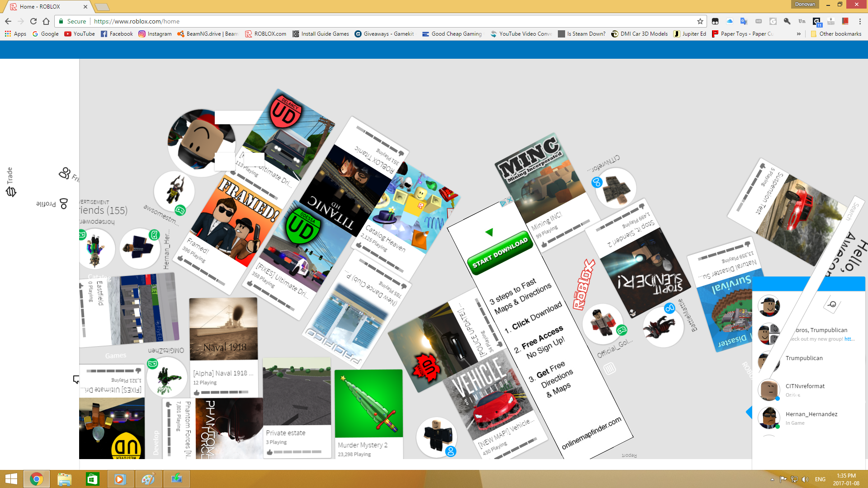
Task: Select the Home - ROBLOX browser tab
Action: [48, 7]
